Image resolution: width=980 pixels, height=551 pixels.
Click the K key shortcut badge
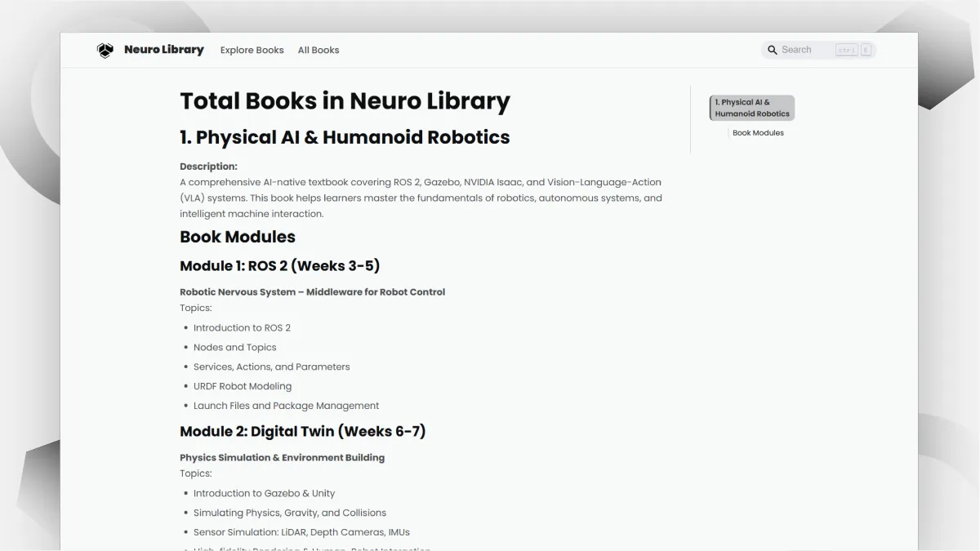(866, 50)
